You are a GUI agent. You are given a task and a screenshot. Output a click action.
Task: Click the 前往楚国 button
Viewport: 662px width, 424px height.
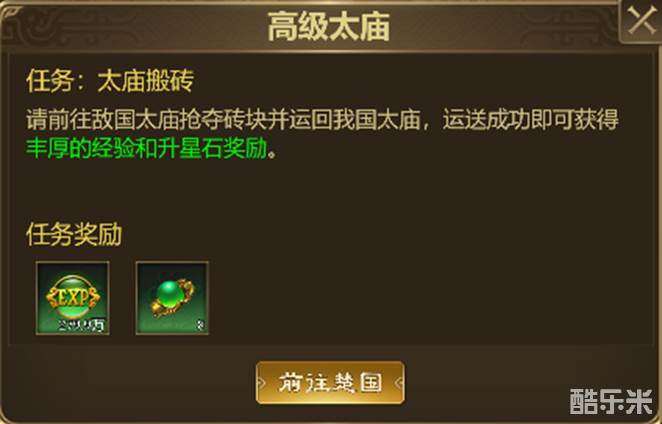[330, 383]
